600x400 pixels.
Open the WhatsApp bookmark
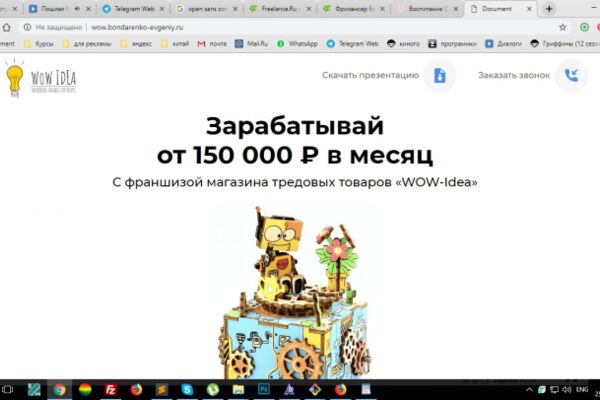pos(297,44)
